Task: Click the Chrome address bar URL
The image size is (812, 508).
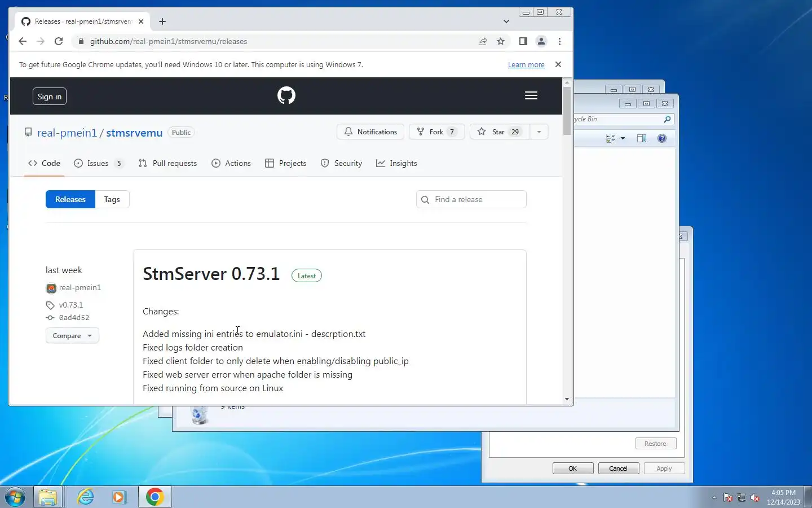Action: 169,41
